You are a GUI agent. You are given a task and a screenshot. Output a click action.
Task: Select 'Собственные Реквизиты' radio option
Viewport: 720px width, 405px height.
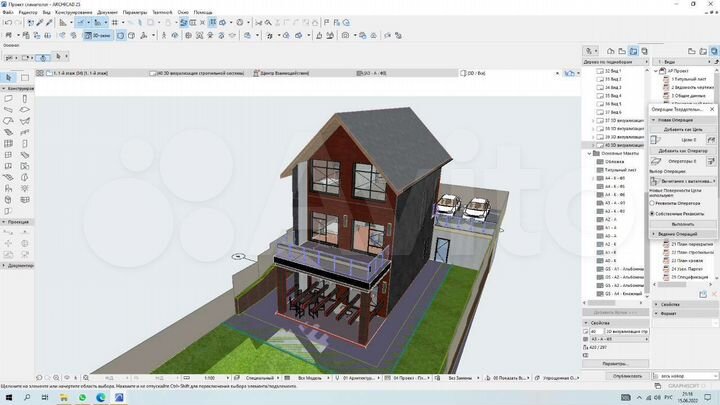coord(653,213)
